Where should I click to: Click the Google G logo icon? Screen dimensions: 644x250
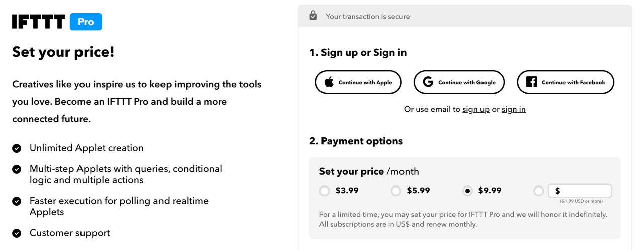pos(428,82)
